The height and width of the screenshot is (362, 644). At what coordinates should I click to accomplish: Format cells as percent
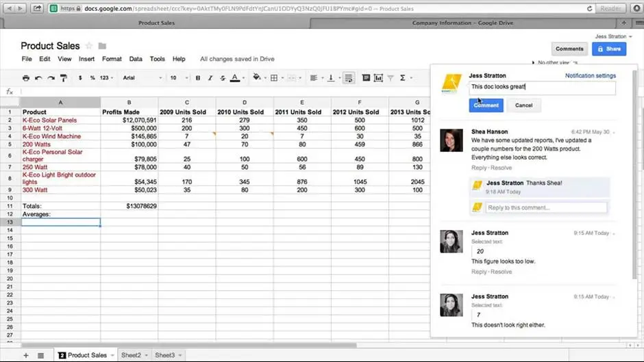92,77
